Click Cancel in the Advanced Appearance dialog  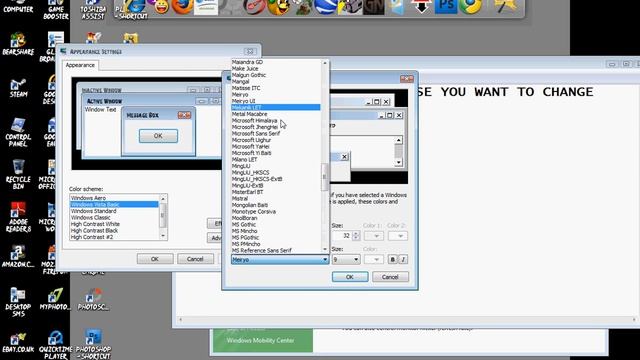[x=390, y=277]
